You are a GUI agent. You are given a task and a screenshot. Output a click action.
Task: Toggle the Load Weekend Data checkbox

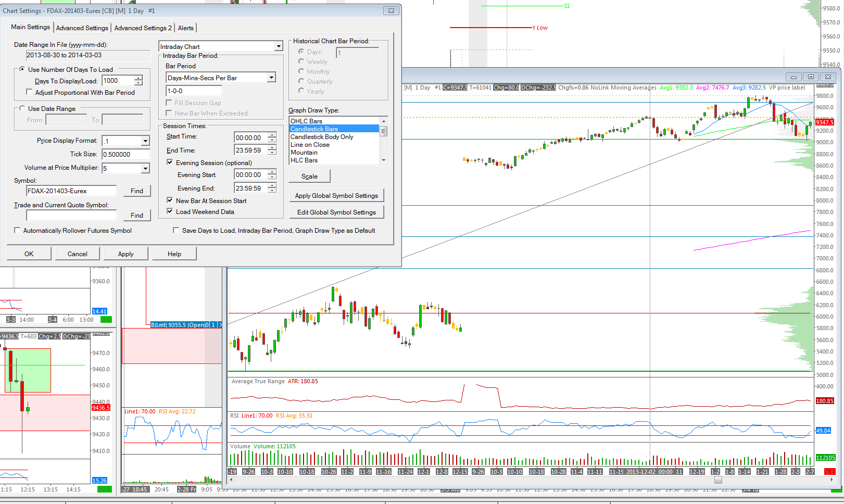click(170, 211)
